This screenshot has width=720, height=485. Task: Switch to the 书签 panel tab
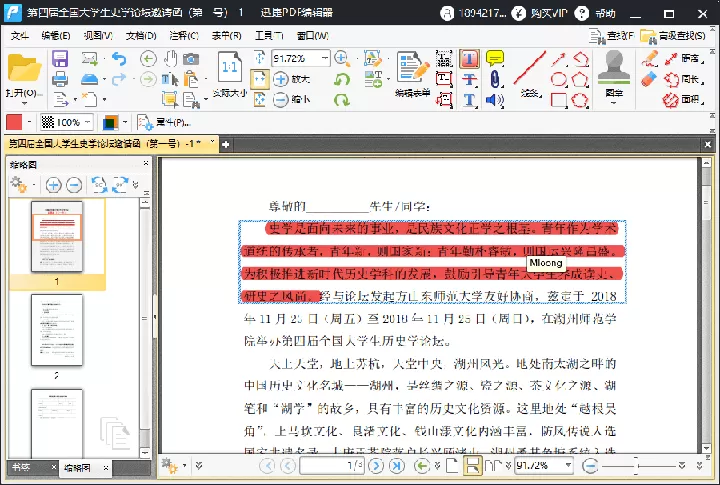pos(21,467)
